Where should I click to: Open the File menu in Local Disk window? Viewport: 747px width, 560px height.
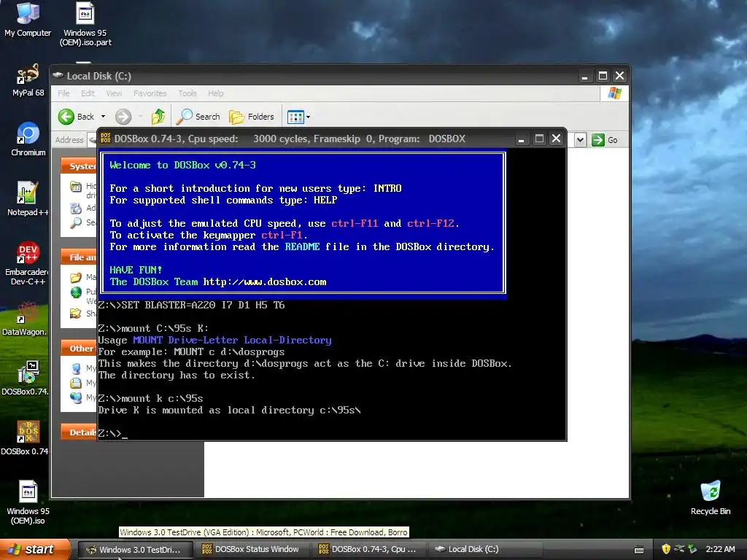pyautogui.click(x=64, y=93)
